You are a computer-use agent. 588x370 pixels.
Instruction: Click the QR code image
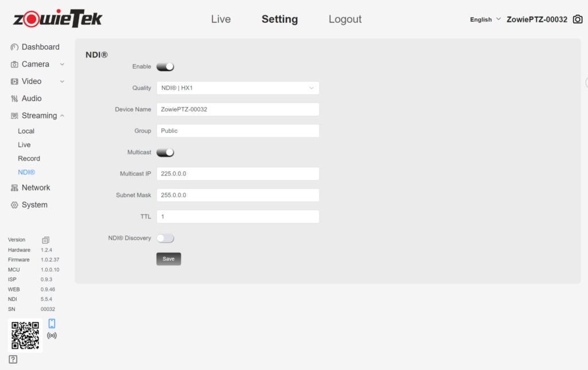[25, 335]
